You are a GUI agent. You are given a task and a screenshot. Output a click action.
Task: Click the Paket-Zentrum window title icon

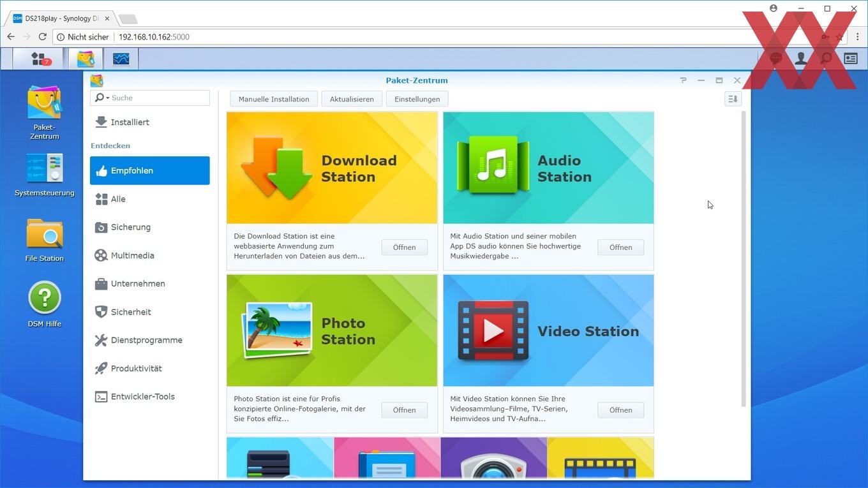click(x=96, y=80)
